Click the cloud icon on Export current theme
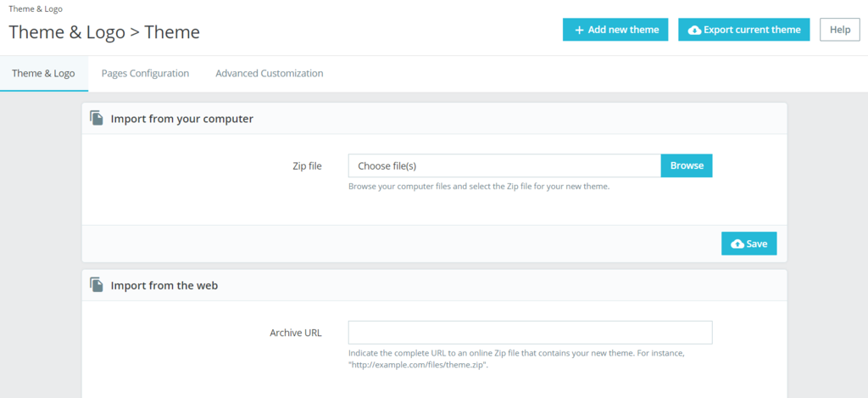The height and width of the screenshot is (398, 868). [695, 30]
